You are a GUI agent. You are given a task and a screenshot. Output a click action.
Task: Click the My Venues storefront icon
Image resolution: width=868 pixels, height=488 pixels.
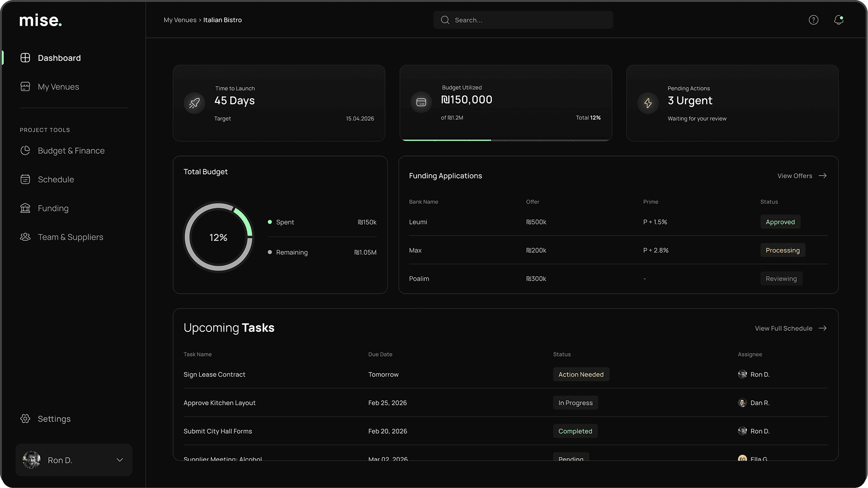point(25,86)
